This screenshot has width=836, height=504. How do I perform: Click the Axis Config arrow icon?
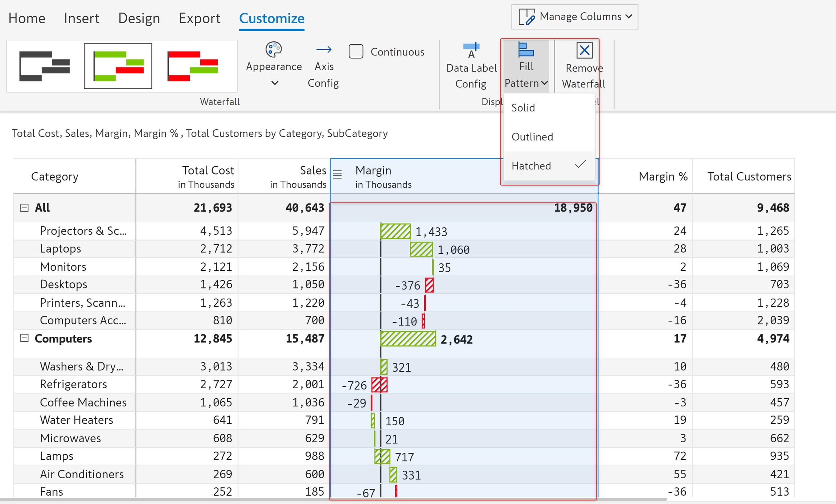[x=324, y=49]
